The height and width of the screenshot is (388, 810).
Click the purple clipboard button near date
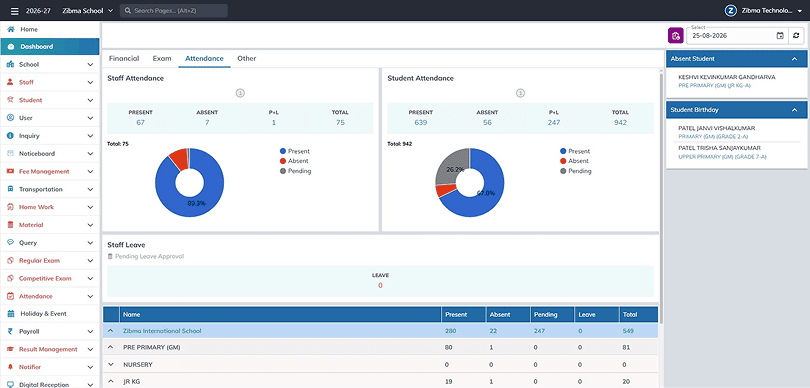click(x=675, y=36)
